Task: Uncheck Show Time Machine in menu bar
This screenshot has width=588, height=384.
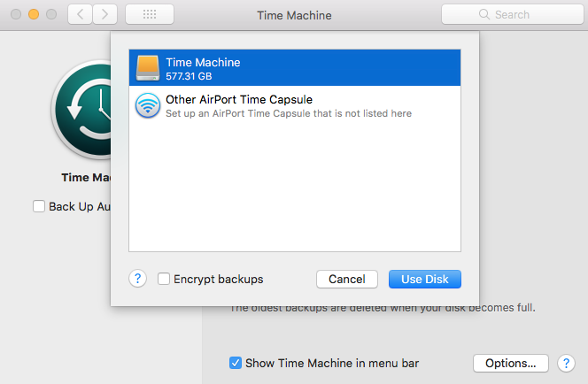Action: click(236, 363)
